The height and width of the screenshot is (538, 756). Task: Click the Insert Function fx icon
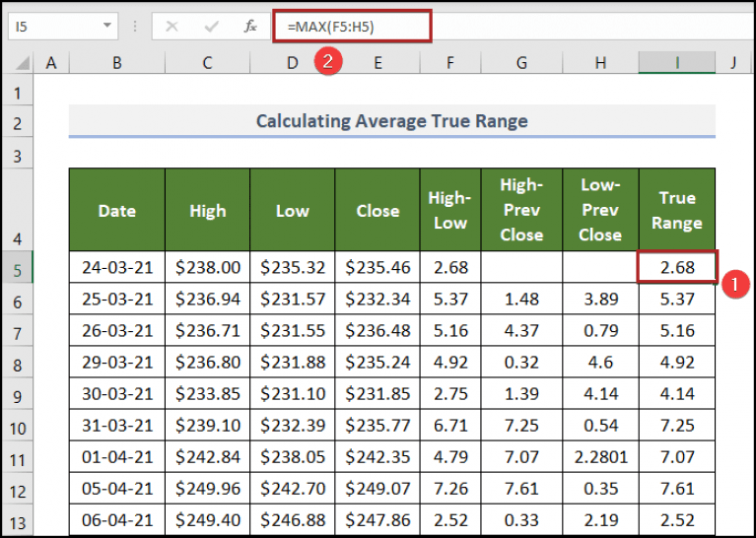[250, 27]
